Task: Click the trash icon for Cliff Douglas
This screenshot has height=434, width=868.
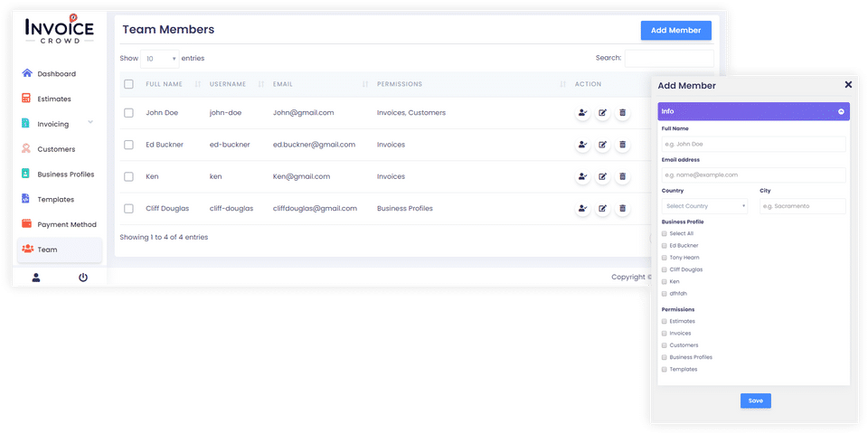Action: [622, 208]
